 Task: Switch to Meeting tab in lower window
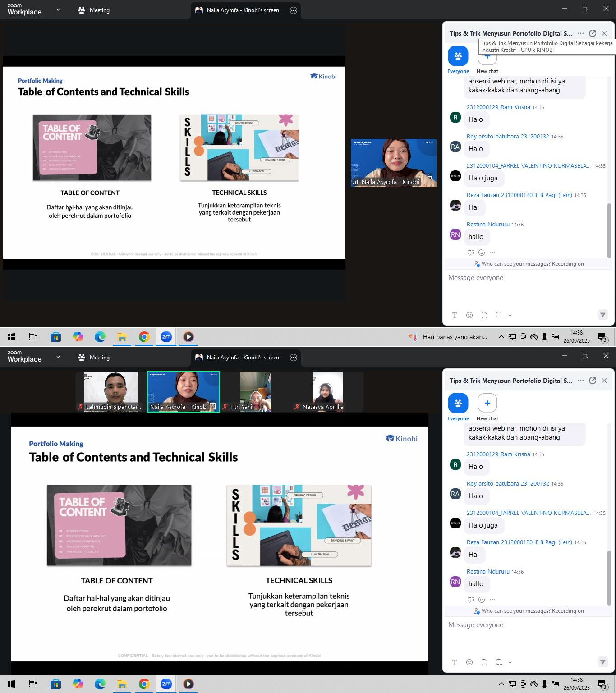point(94,358)
